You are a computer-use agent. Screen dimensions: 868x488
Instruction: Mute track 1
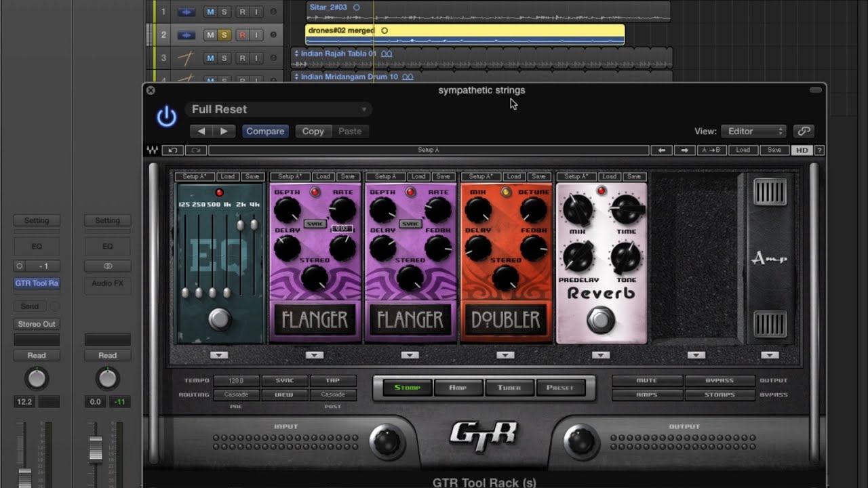(x=210, y=12)
